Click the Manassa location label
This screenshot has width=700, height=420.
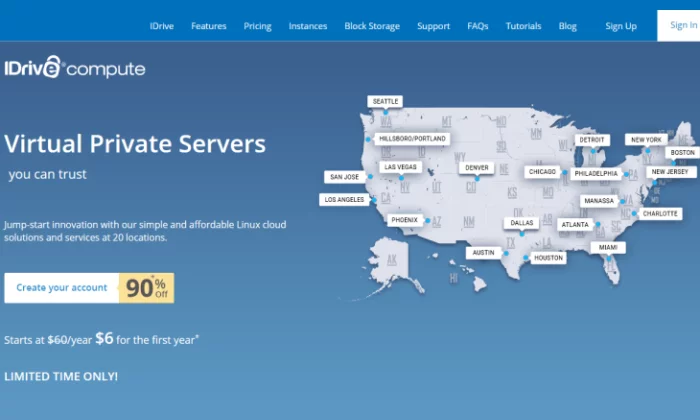pos(599,201)
